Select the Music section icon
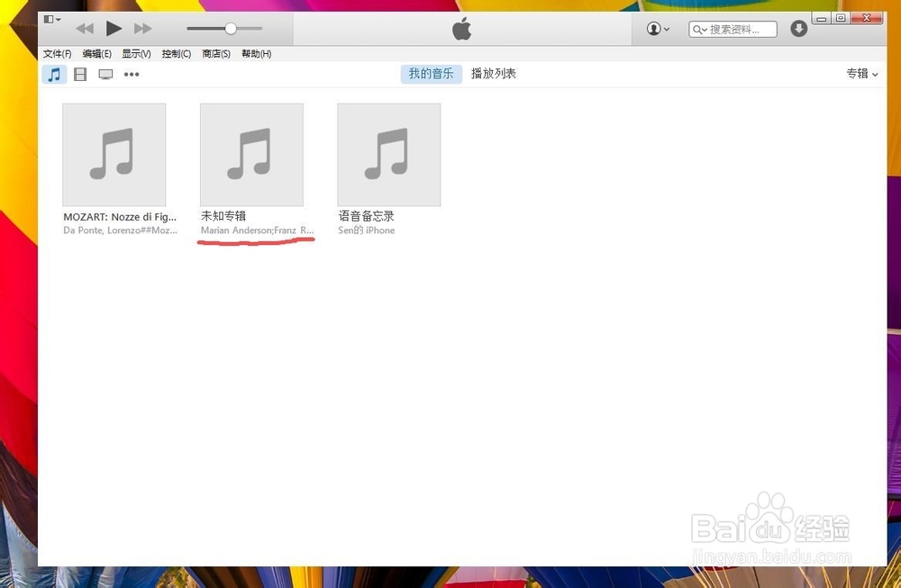Screen dimensions: 901x588 coord(54,74)
